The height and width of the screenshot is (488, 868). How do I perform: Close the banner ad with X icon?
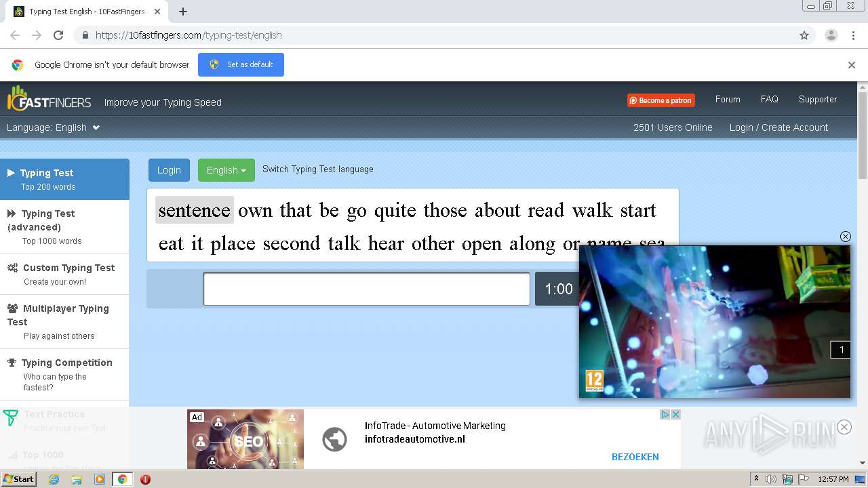[x=675, y=414]
